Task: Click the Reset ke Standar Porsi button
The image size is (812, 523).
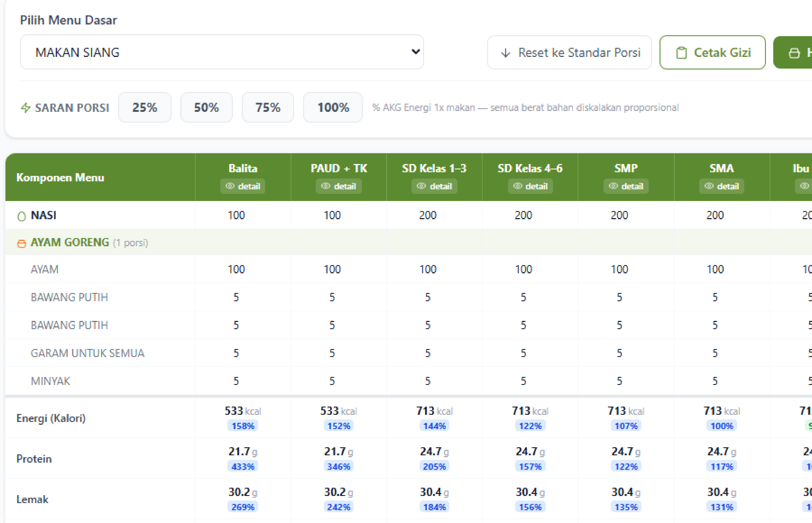Action: (569, 53)
